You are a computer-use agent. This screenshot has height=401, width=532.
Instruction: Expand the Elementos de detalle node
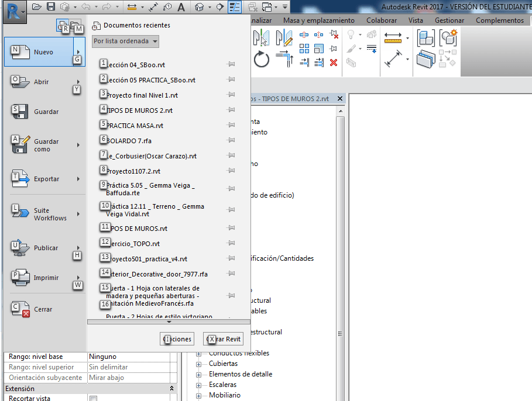199,375
